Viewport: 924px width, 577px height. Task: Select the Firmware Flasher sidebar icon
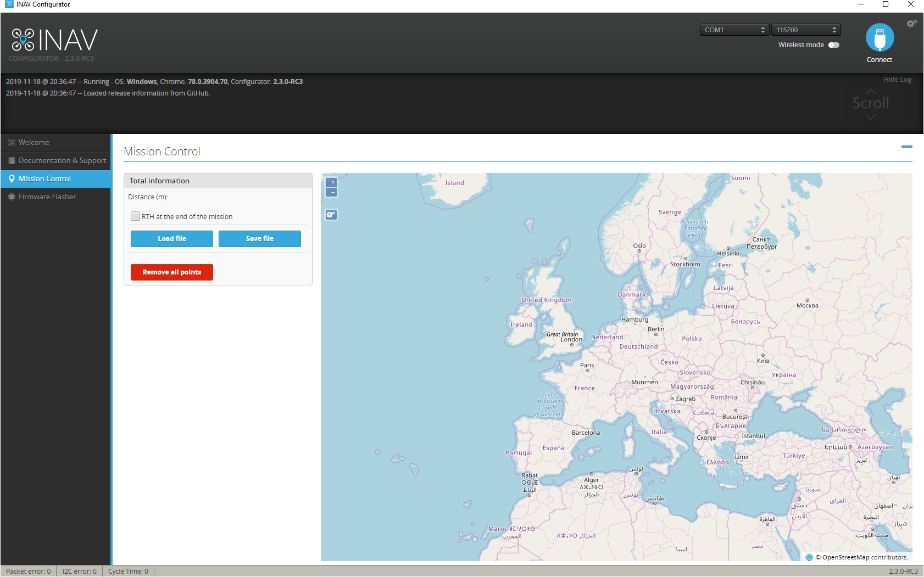pos(10,196)
